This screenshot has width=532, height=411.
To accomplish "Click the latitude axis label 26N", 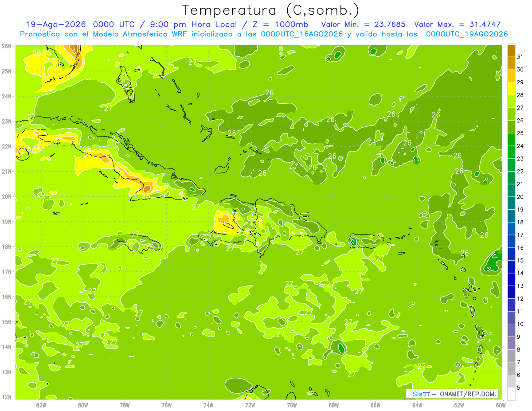I will click(x=7, y=46).
